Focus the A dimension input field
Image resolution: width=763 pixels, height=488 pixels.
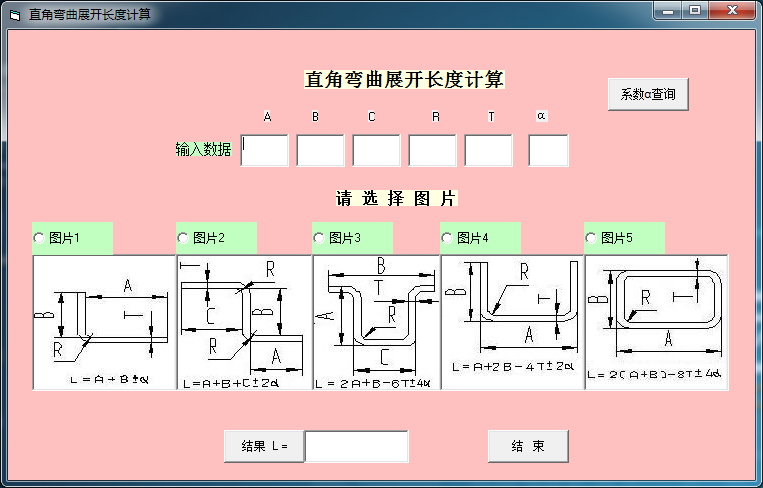point(265,150)
